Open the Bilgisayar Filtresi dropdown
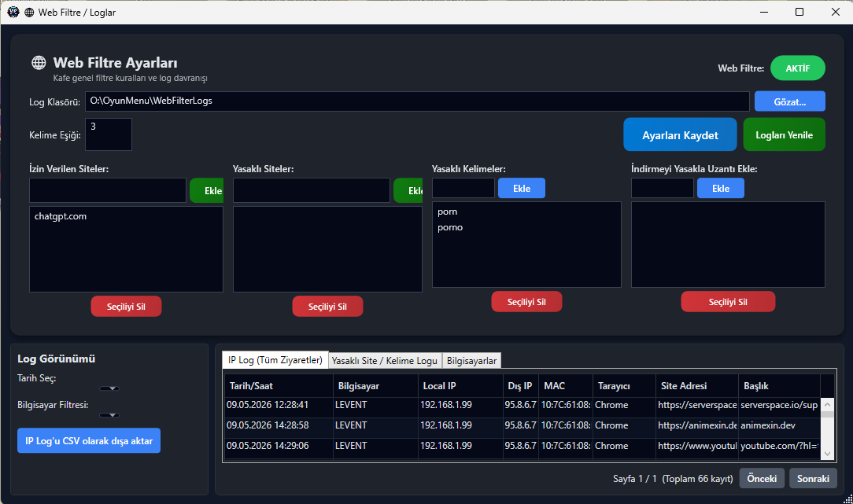The height and width of the screenshot is (504, 853). [109, 415]
